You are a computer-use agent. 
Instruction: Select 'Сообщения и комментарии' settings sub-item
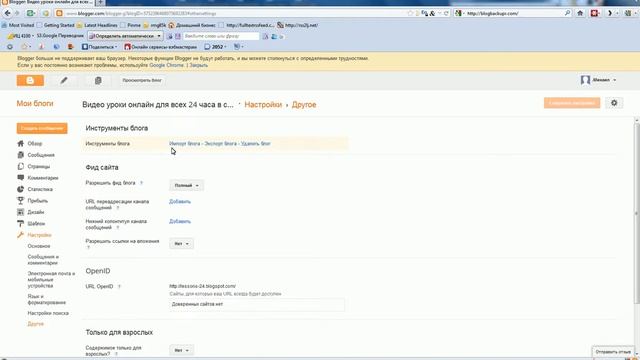[x=43, y=260]
